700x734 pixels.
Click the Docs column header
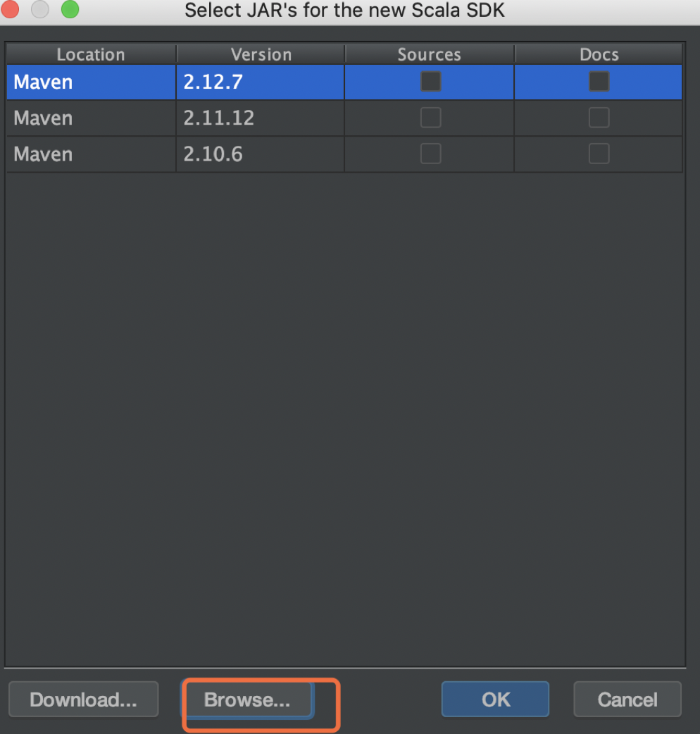click(x=599, y=54)
